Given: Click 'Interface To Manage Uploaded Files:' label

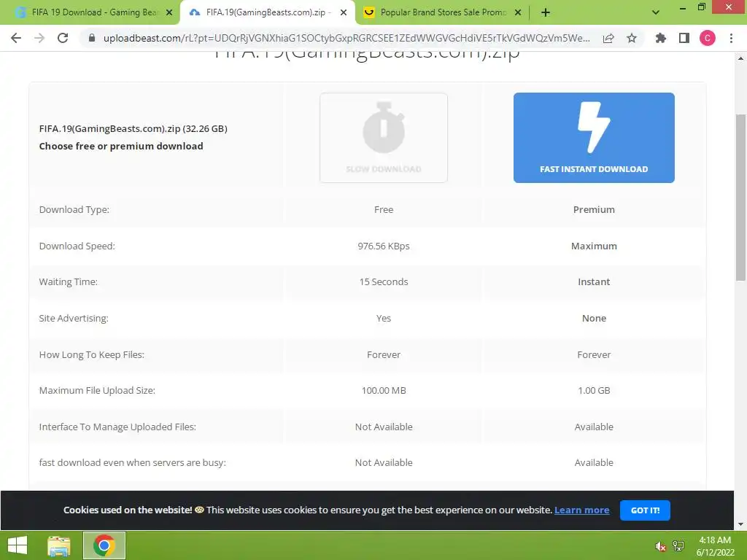Looking at the screenshot, I should pyautogui.click(x=117, y=427).
